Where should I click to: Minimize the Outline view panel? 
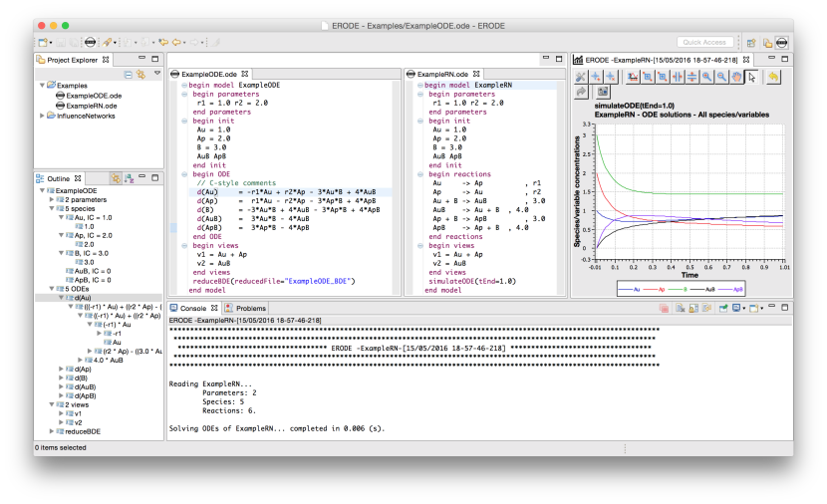coord(141,177)
